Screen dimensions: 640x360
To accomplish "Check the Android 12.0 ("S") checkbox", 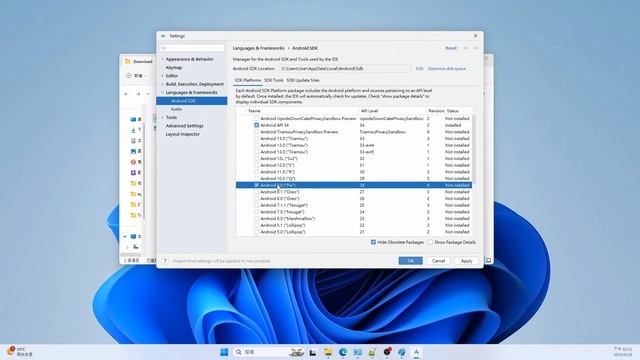I will pos(256,165).
